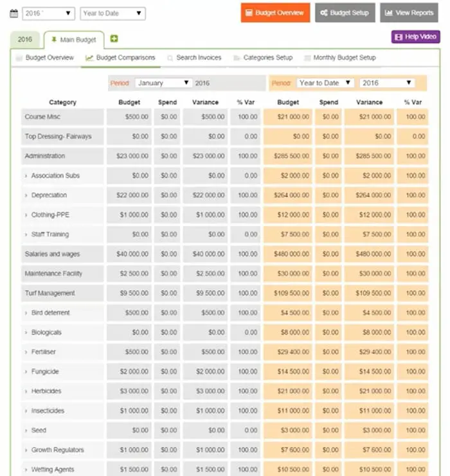Click Salaries and wages $480 000.00 year budget
This screenshot has height=476, width=450.
pos(288,254)
